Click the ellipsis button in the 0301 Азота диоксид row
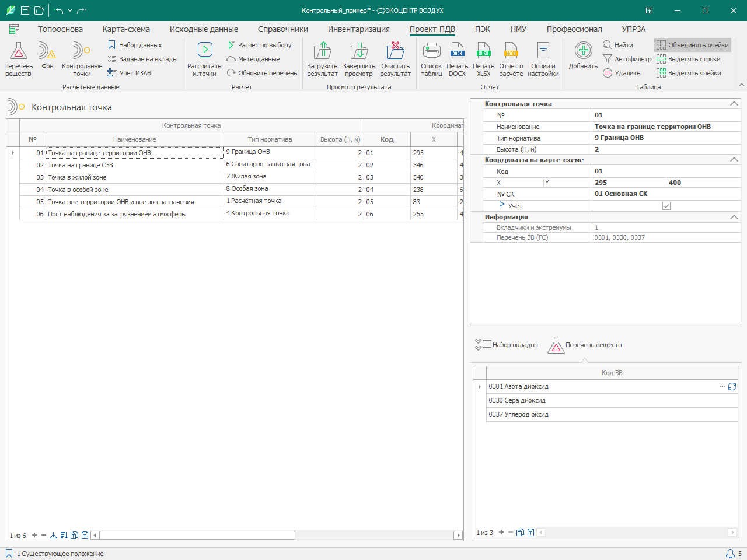The image size is (747, 560). coord(722,386)
